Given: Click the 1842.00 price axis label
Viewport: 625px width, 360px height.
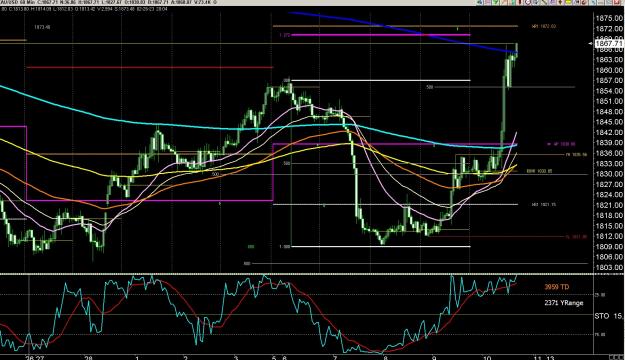Looking at the screenshot, I should pyautogui.click(x=609, y=132).
